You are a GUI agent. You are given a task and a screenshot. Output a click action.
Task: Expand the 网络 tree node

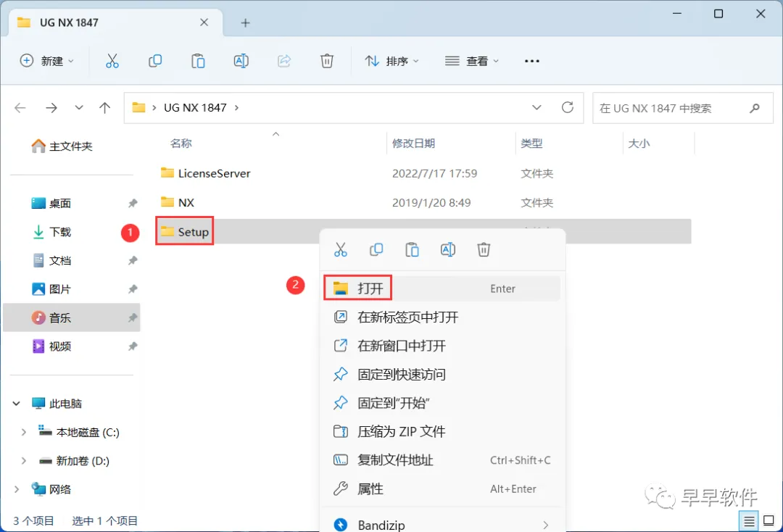pyautogui.click(x=17, y=489)
